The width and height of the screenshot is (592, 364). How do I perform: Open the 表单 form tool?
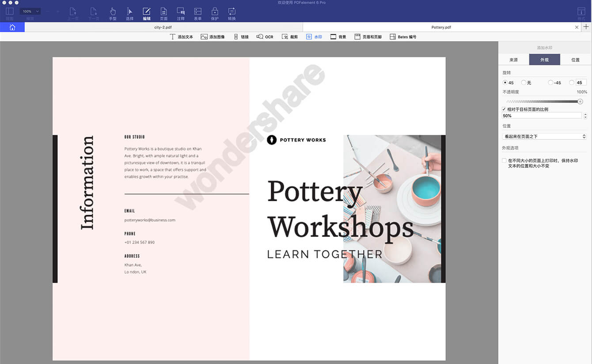[x=197, y=14]
